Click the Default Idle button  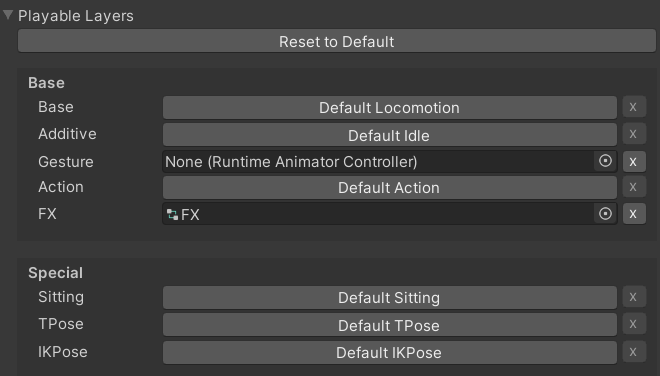[x=390, y=135]
